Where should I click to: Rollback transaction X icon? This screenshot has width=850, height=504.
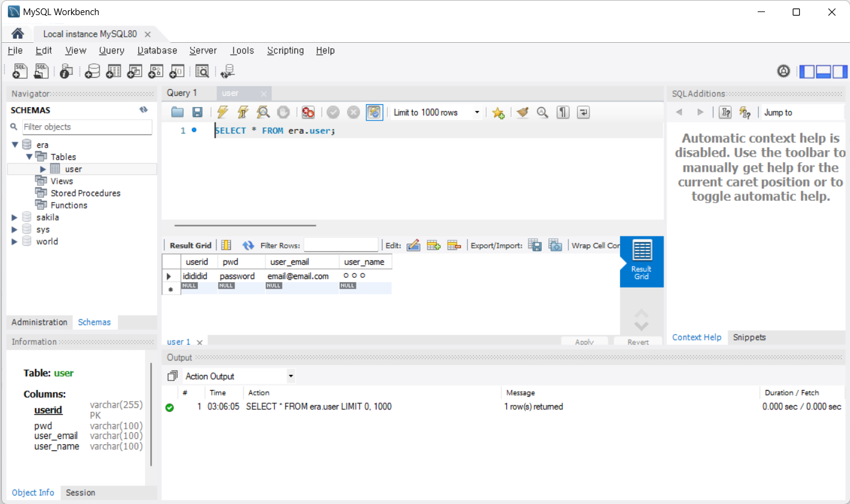(354, 112)
